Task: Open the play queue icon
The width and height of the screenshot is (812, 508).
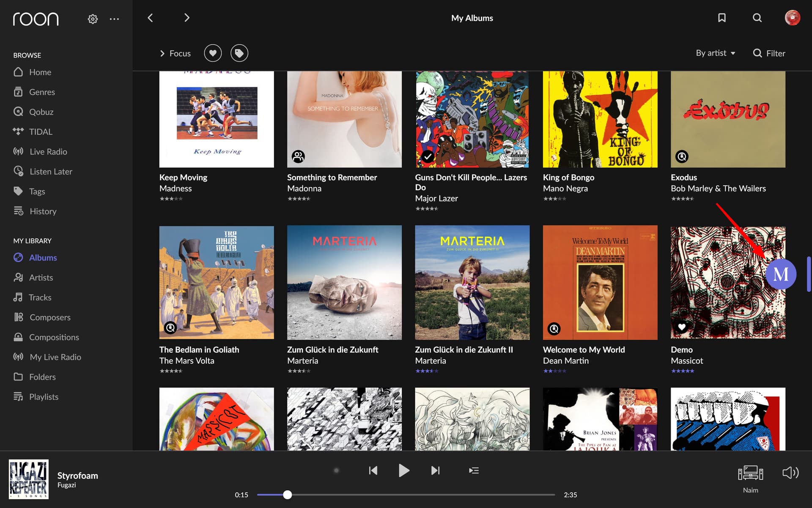Action: 474,470
